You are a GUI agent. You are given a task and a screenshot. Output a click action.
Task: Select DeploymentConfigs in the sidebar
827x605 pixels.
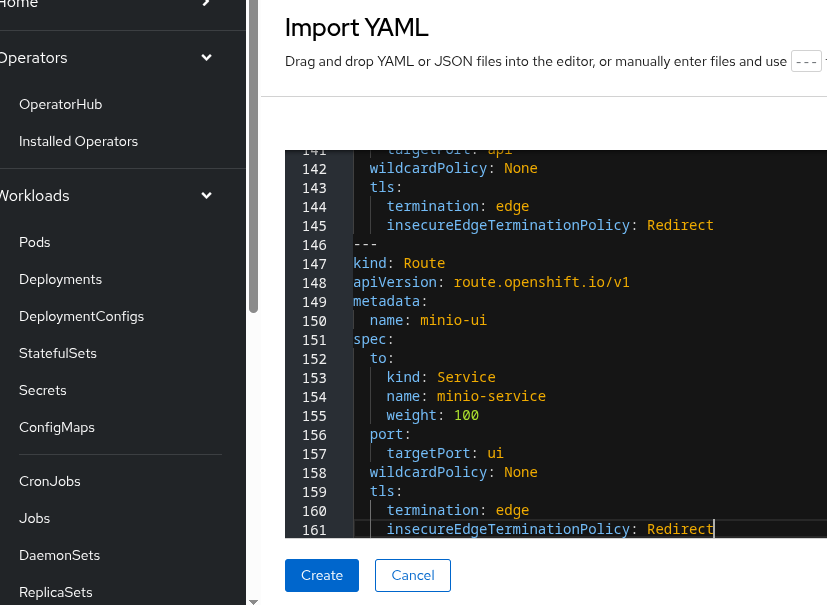pyautogui.click(x=81, y=316)
